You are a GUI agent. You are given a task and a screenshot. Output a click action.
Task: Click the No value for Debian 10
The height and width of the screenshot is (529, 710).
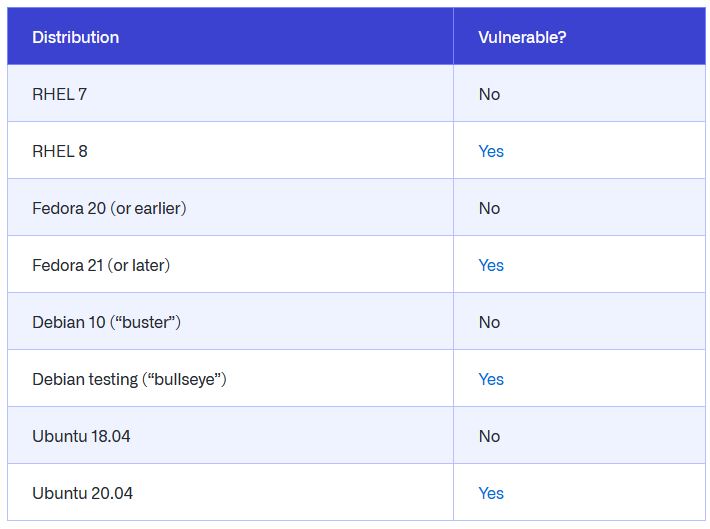point(489,322)
